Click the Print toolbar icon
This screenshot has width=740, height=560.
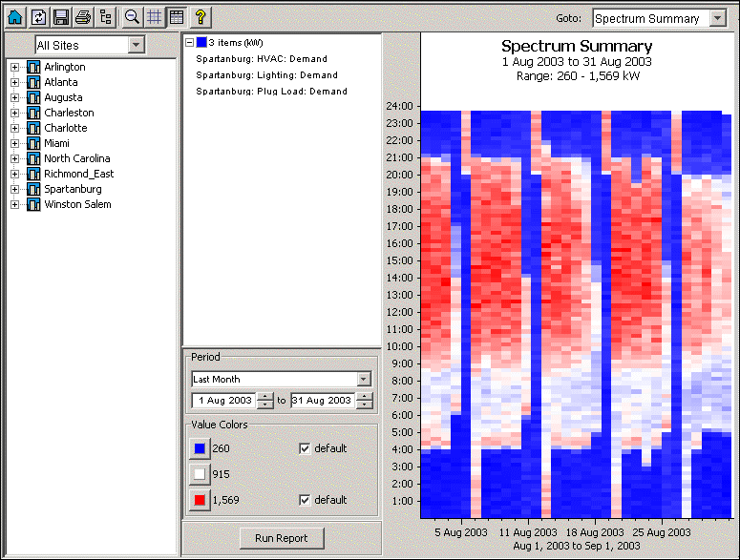83,17
